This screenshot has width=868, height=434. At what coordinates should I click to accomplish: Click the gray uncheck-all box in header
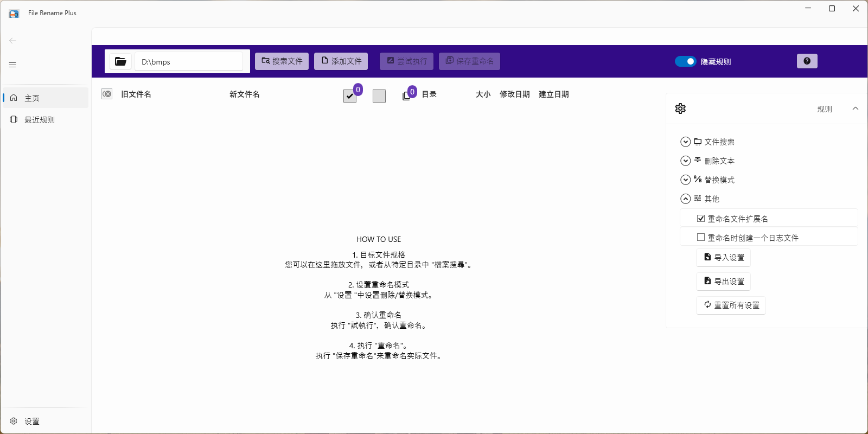(379, 96)
